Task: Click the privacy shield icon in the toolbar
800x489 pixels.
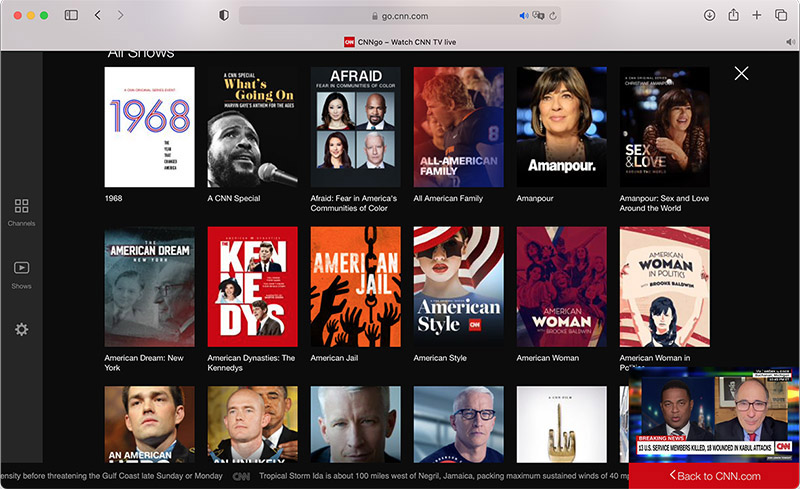Action: (x=223, y=15)
